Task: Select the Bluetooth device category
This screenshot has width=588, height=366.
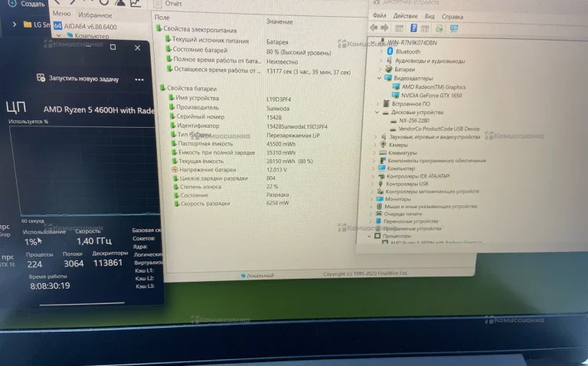Action: (407, 51)
